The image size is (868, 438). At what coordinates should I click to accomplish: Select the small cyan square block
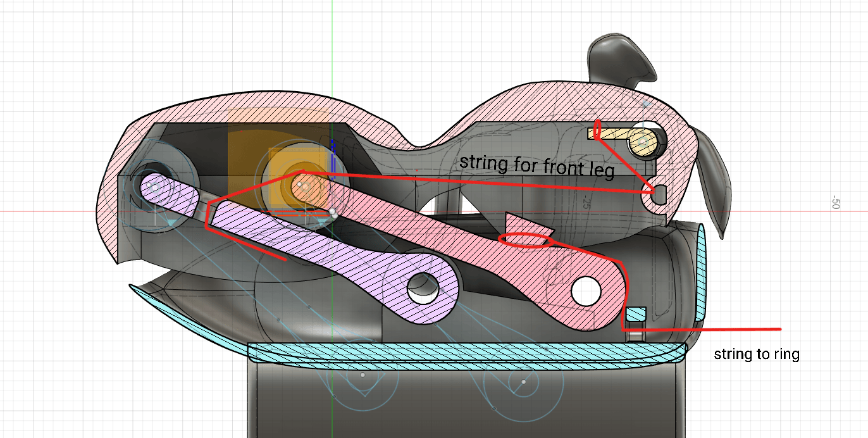click(x=636, y=315)
